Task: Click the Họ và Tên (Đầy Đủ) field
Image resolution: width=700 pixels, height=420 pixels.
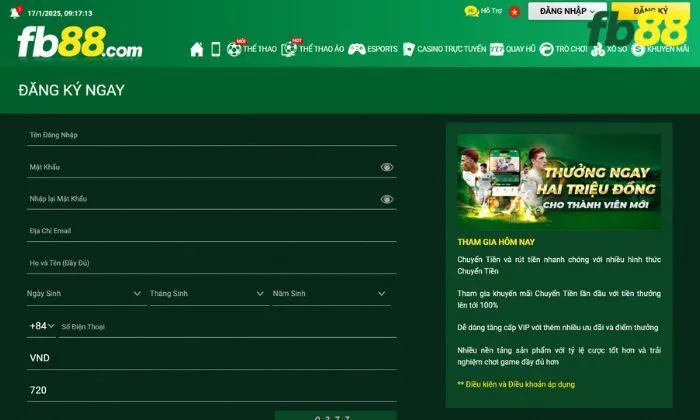Action: pos(211,263)
